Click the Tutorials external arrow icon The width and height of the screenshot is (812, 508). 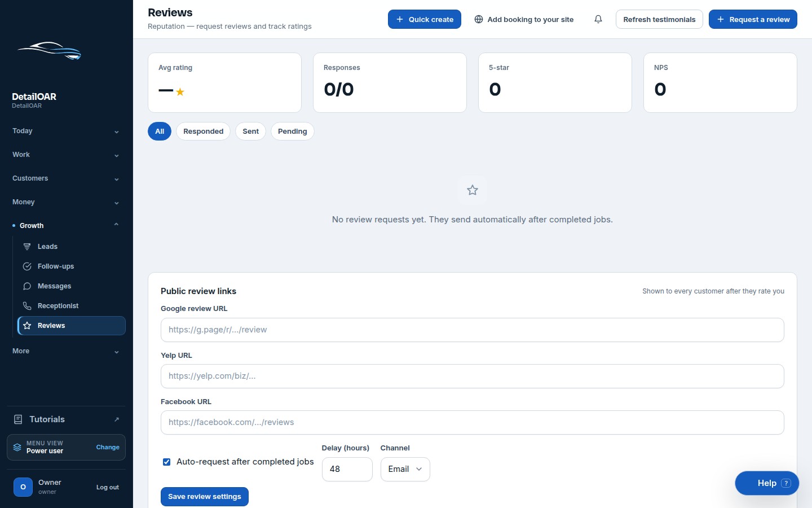point(117,419)
